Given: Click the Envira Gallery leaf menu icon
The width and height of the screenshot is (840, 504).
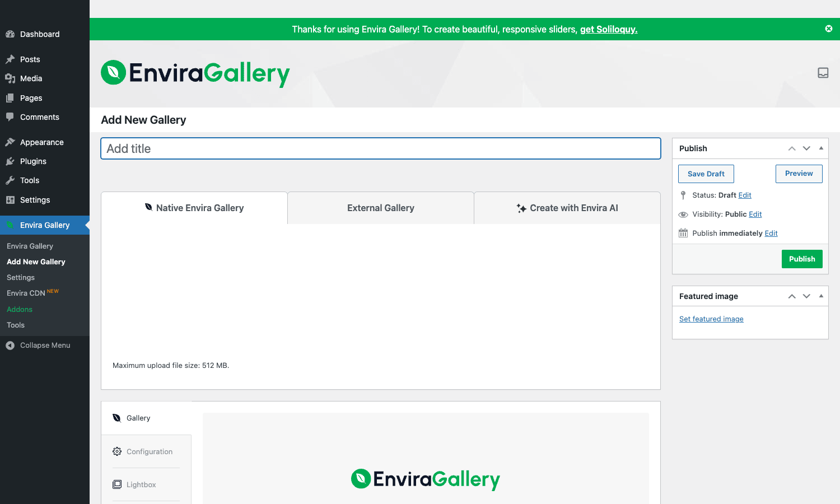Looking at the screenshot, I should [10, 225].
